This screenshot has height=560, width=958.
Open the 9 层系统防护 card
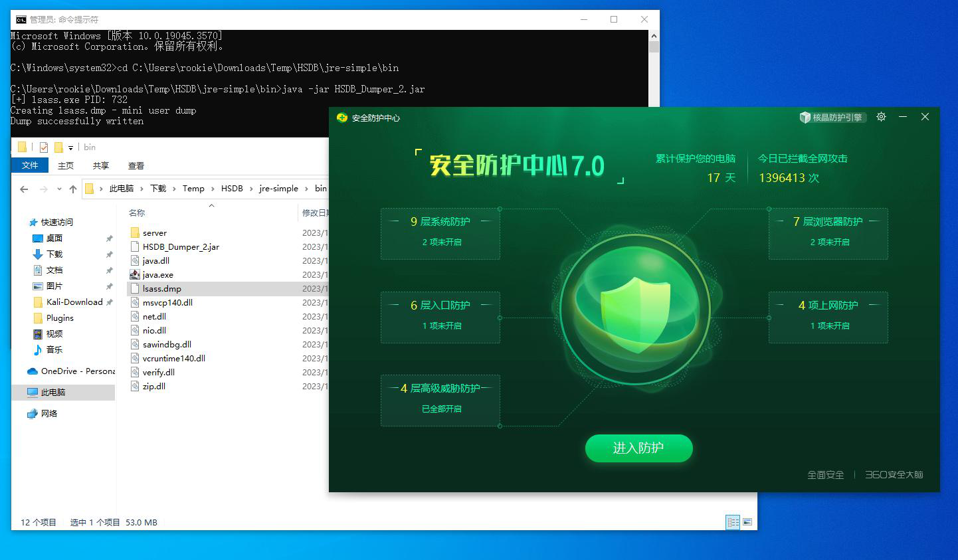click(440, 233)
